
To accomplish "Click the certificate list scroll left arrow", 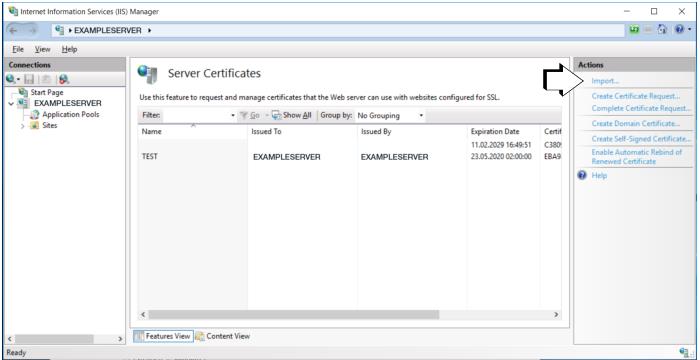I will tap(143, 315).
